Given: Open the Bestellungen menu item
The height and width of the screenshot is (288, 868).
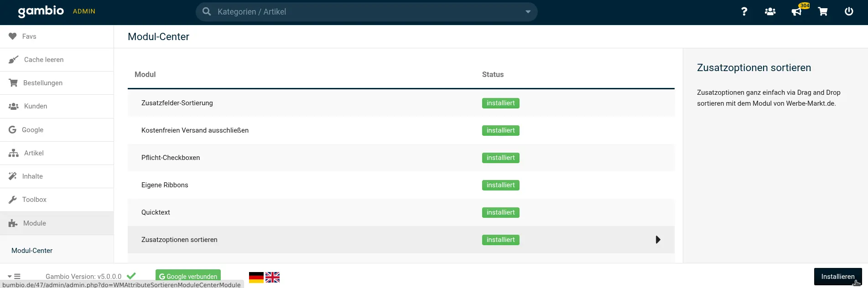Looking at the screenshot, I should [43, 83].
